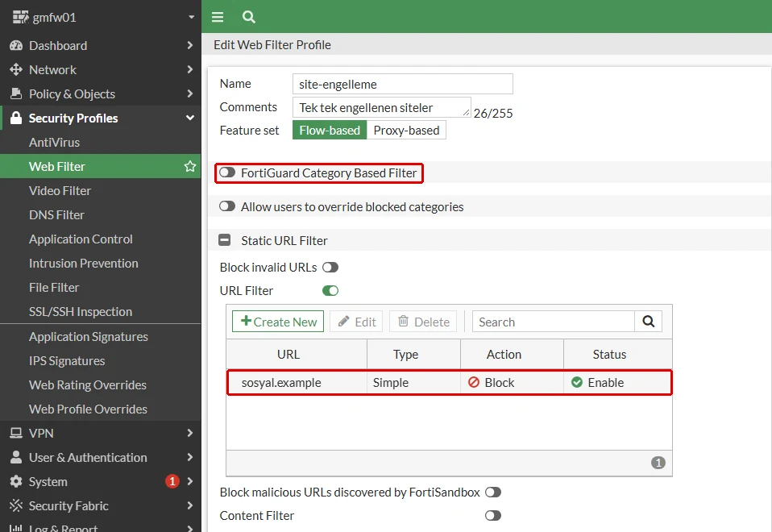
Task: Click the VPN laptop icon
Action: (16, 433)
